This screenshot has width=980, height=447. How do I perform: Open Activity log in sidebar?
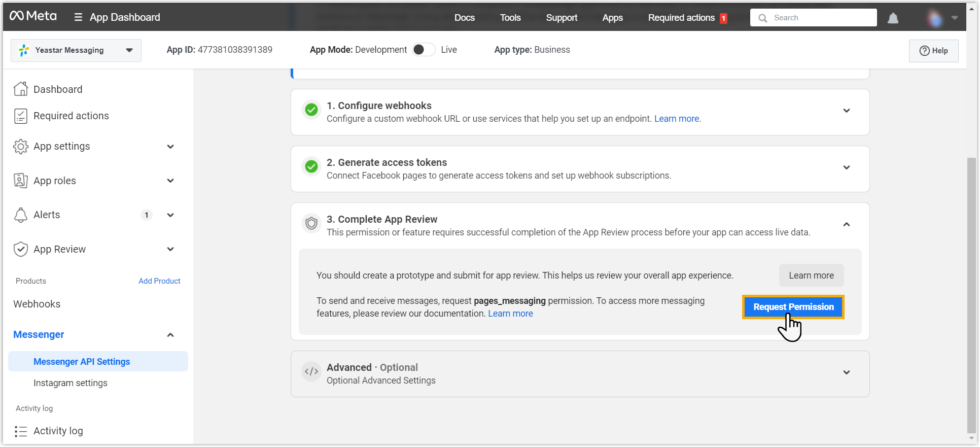[x=58, y=431]
